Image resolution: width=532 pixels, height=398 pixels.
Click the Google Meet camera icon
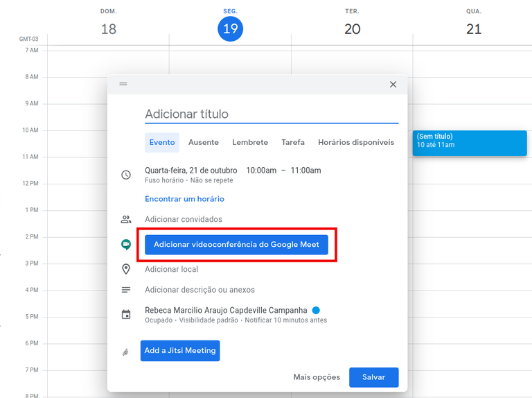click(126, 245)
